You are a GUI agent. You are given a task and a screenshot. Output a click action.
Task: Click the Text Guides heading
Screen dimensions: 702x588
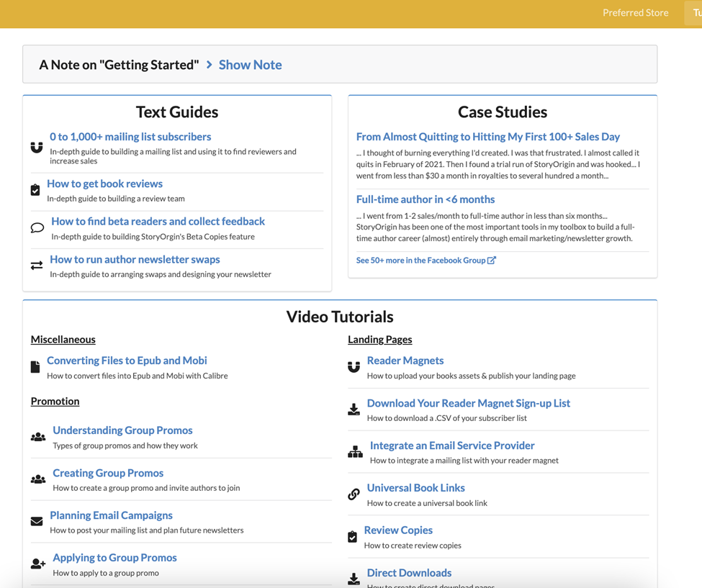(177, 112)
